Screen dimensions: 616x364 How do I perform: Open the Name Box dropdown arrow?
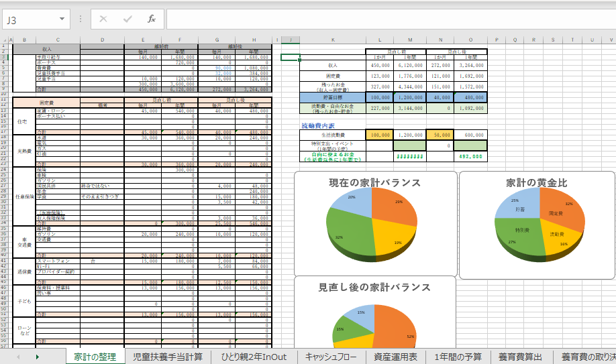point(62,19)
